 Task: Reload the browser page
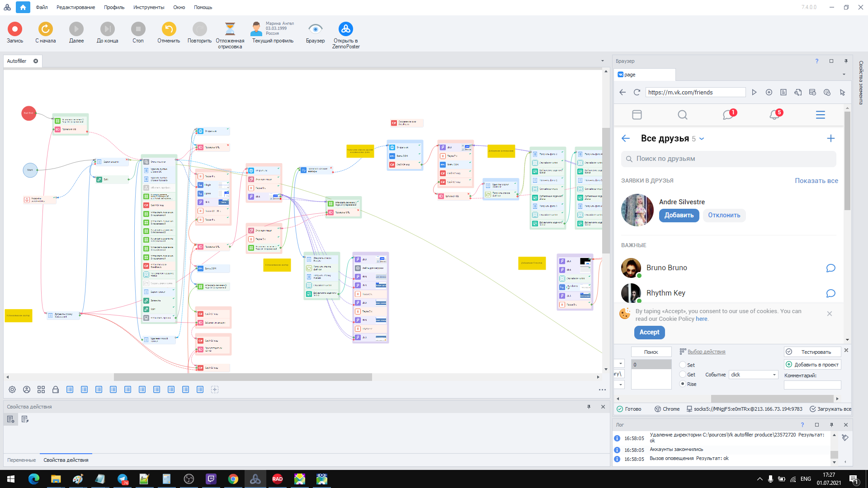tap(637, 92)
